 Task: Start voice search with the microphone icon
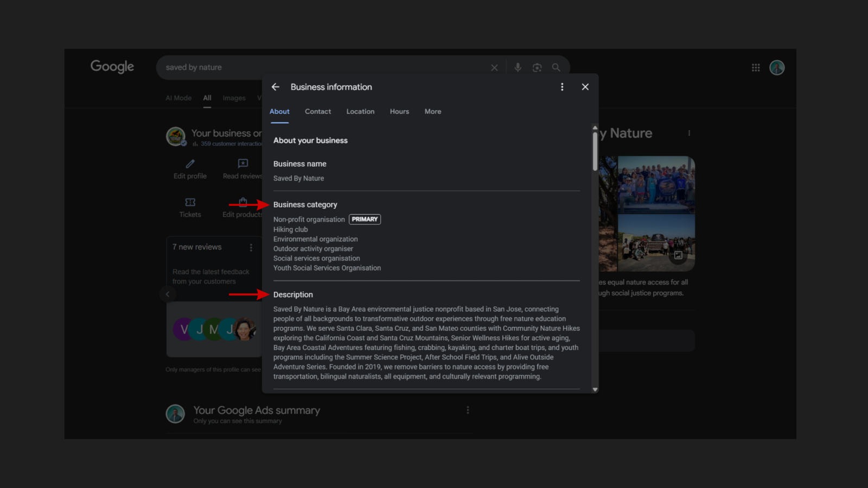tap(518, 67)
